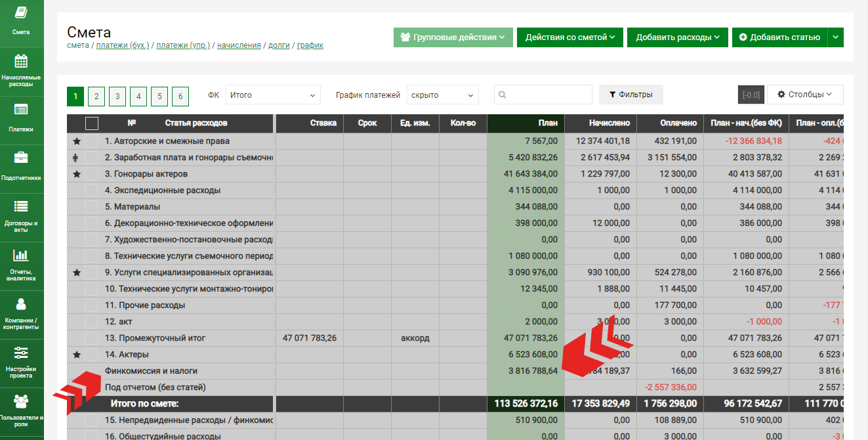The height and width of the screenshot is (440, 868).
Task: Open График платежей dropdown
Action: pos(442,95)
